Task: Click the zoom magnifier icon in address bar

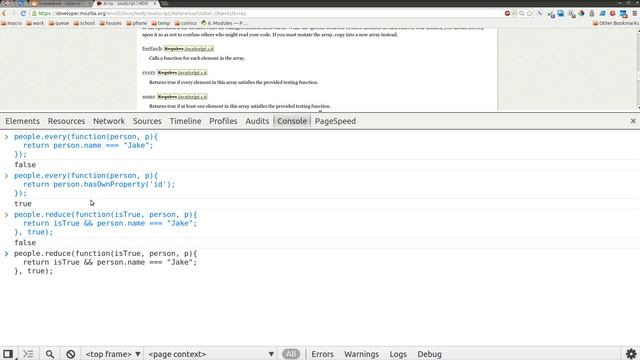Action: point(522,13)
